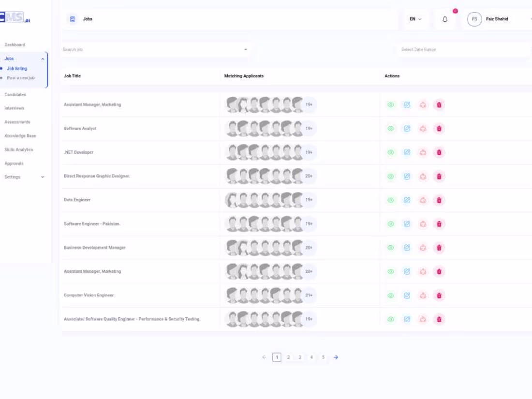Select Job listing submenu item

(x=17, y=69)
